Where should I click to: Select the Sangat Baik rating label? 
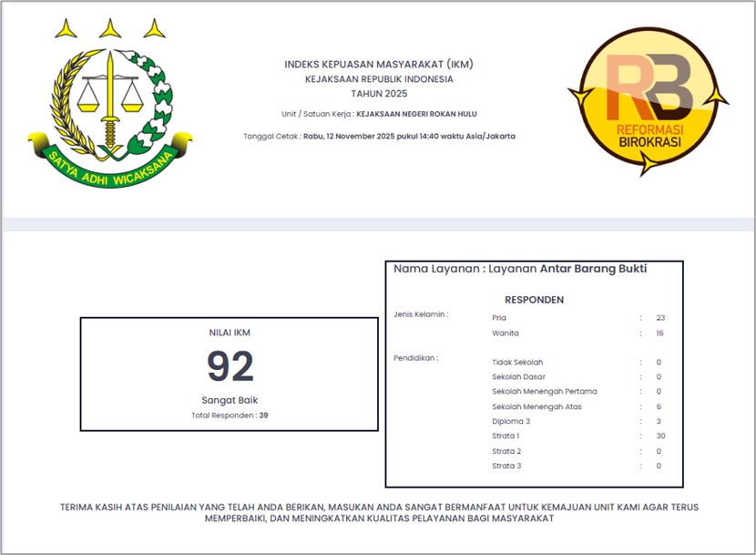tap(230, 400)
